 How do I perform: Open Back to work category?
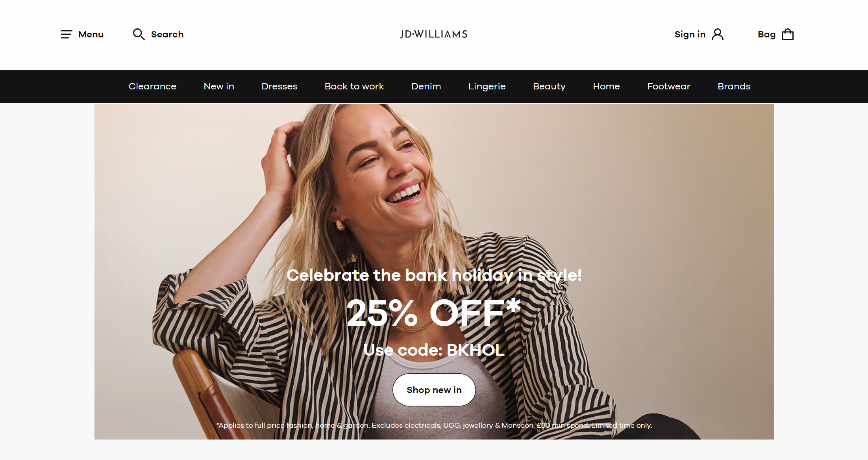354,86
